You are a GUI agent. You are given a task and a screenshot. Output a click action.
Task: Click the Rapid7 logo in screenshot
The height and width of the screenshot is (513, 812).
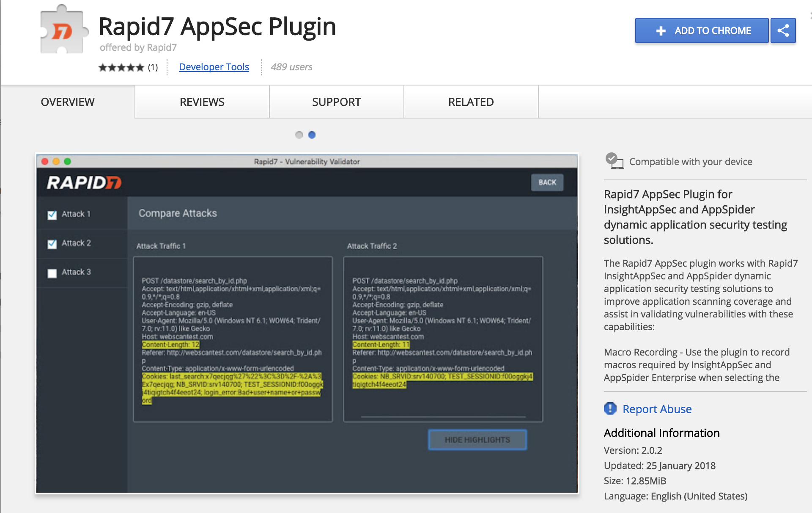click(x=84, y=183)
